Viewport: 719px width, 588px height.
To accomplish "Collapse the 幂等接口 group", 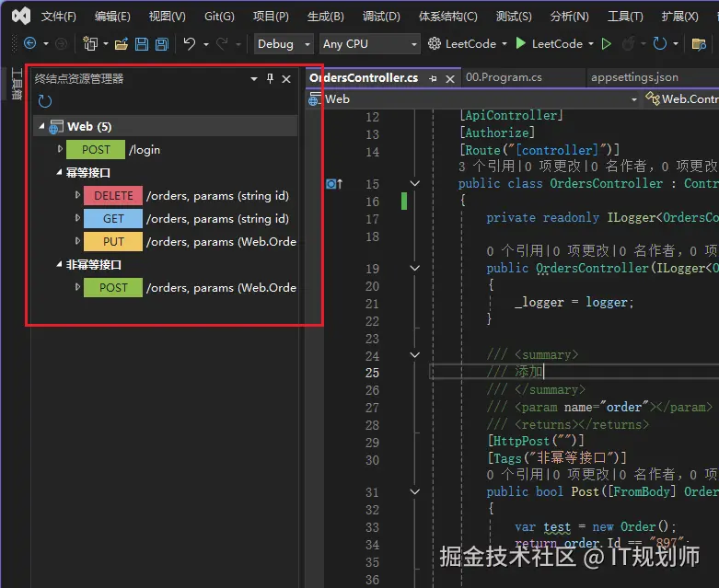I will coord(59,172).
